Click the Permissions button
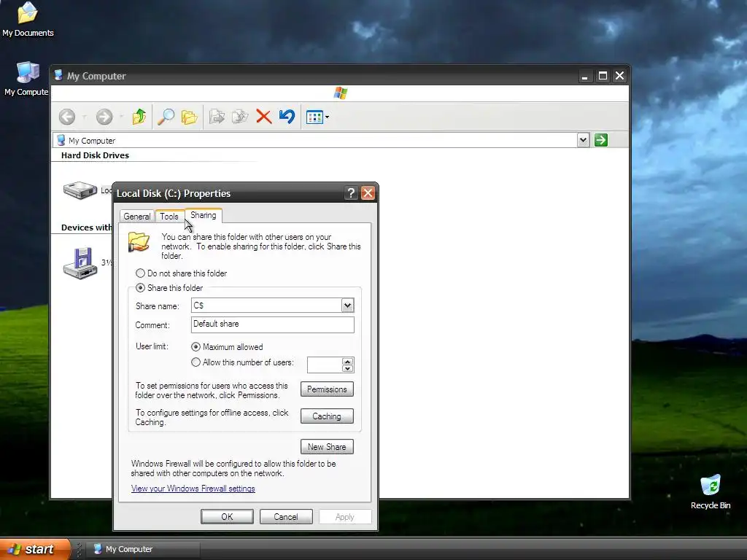747x560 pixels. [327, 389]
